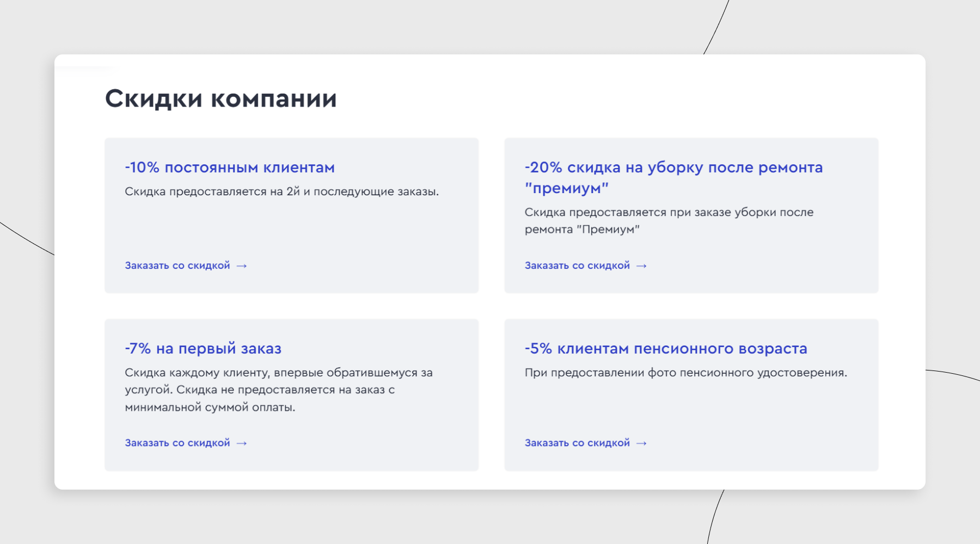Click arrow icon in the -7% на первый заказ card

point(242,443)
